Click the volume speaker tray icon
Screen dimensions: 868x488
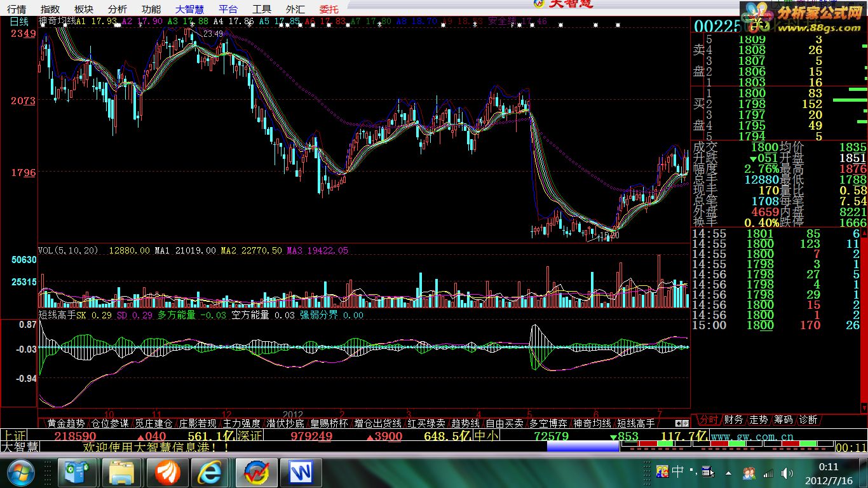[x=787, y=473]
